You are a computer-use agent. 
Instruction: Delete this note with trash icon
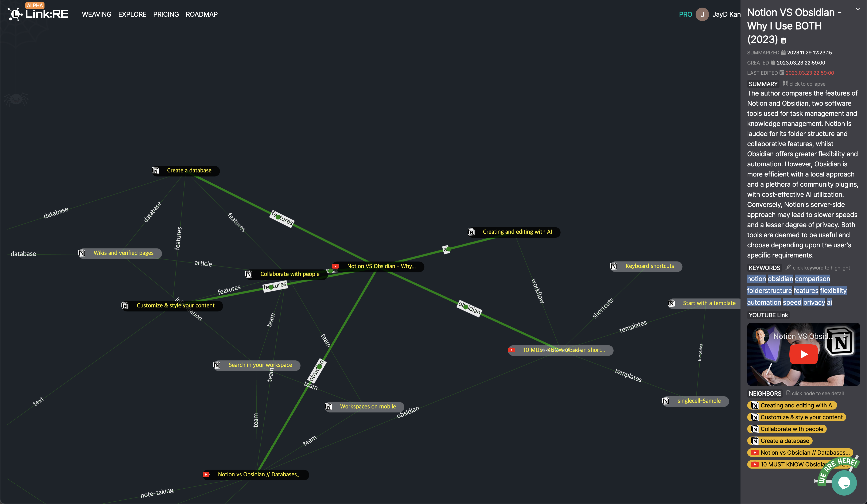click(783, 41)
